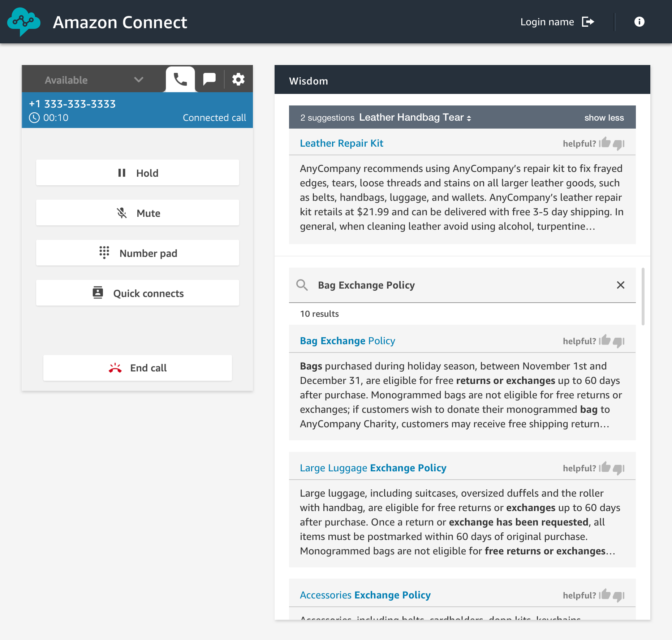Thumbs down the Leather Repair Kit article
This screenshot has width=672, height=640.
619,144
